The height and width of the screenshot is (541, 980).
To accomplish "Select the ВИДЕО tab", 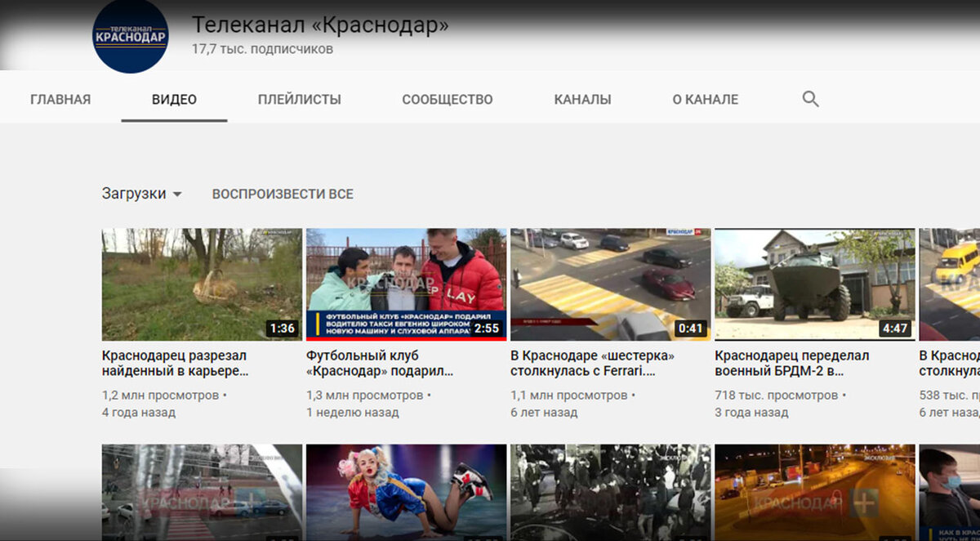I will pyautogui.click(x=174, y=100).
